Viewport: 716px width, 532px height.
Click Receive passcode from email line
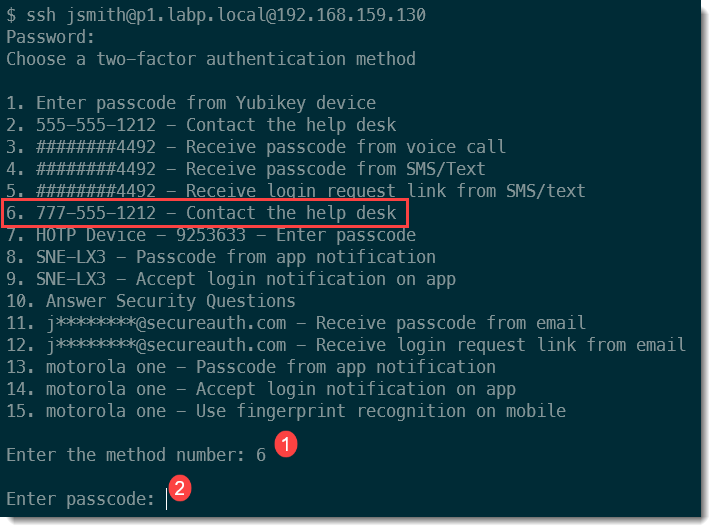click(296, 323)
